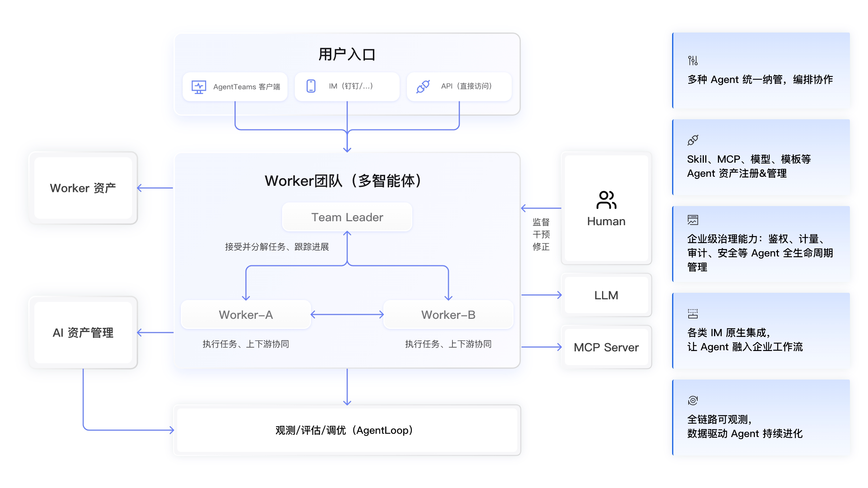Viewport: 868px width, 488px height.
Task: Click the IM mobile phone icon
Action: [311, 86]
